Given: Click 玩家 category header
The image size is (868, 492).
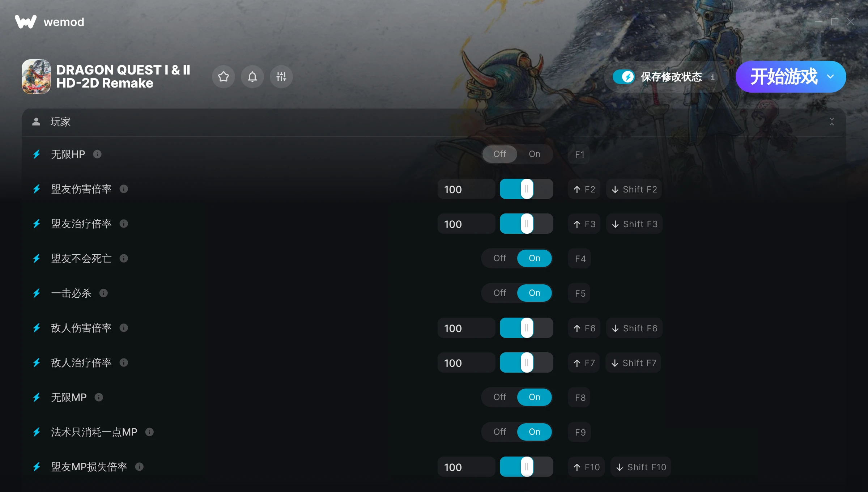Looking at the screenshot, I should point(434,122).
